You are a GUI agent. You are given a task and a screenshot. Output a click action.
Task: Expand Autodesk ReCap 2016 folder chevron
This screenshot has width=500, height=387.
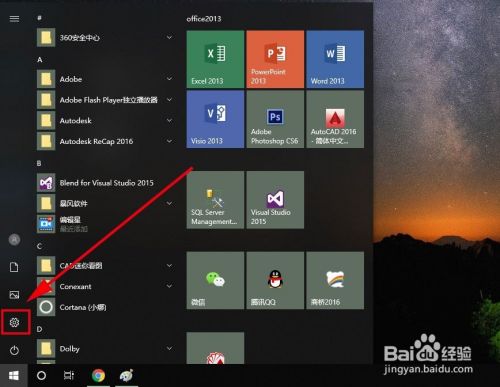coord(169,141)
